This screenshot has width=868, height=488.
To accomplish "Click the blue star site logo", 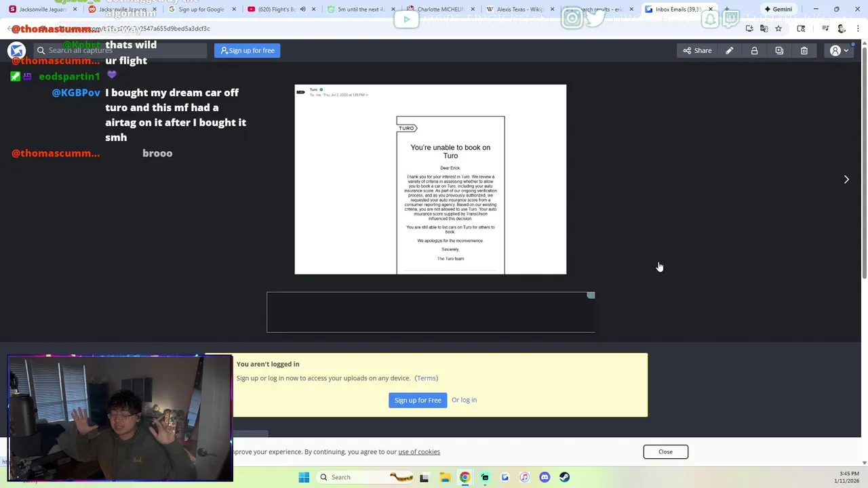I will 17,50.
